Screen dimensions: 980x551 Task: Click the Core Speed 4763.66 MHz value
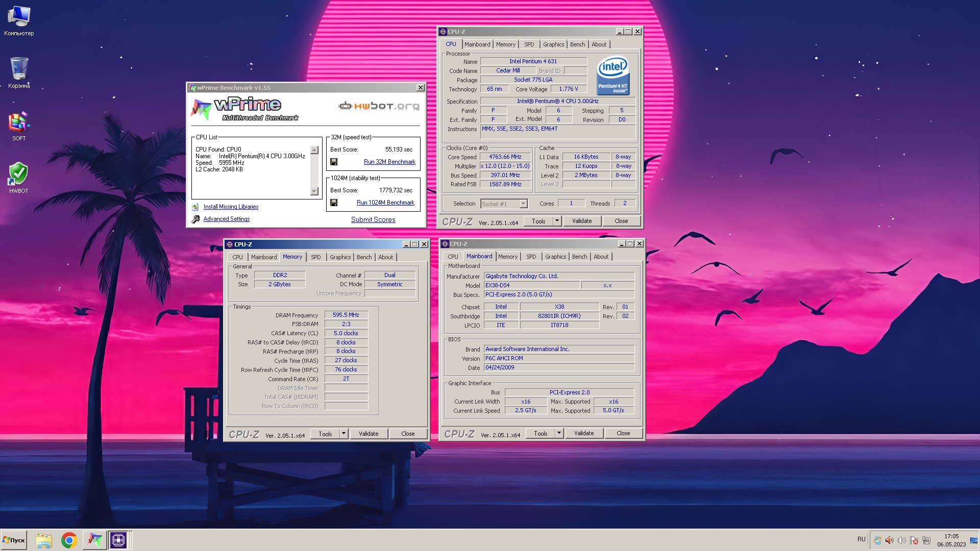pyautogui.click(x=505, y=157)
